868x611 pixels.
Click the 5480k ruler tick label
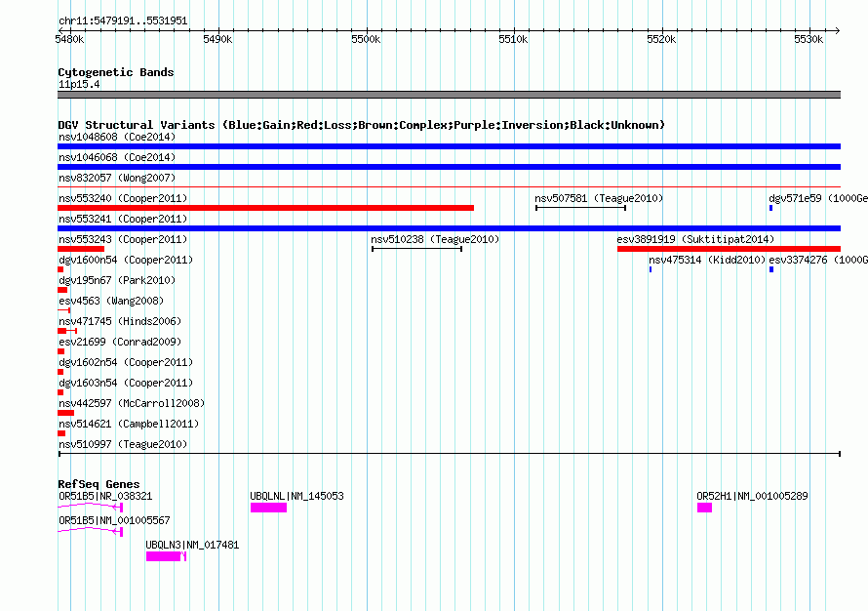[70, 39]
